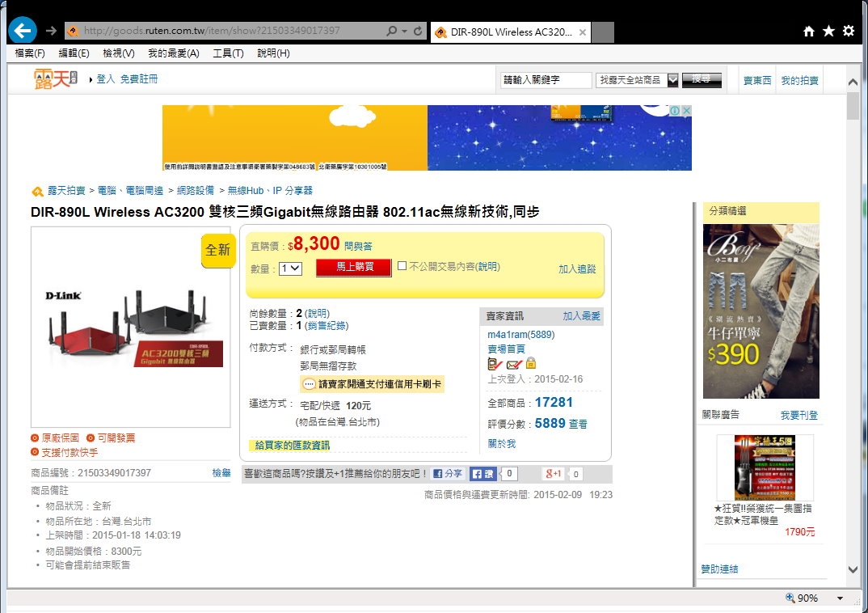Open the zoom level 90% dropdown arrow
Viewport: 868px width, 613px height.
[x=840, y=598]
